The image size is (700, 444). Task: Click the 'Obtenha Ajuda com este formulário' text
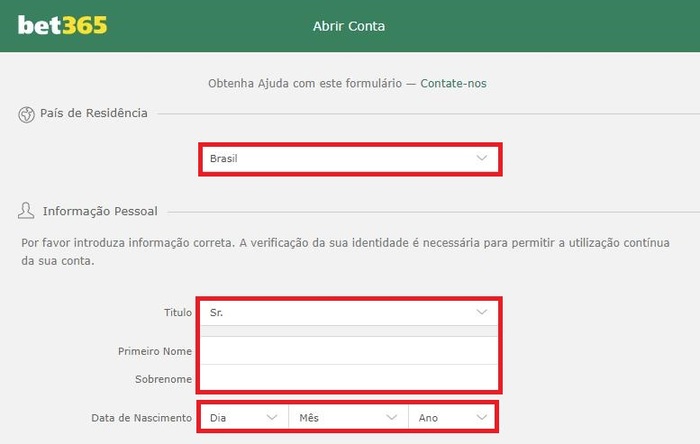coord(305,83)
